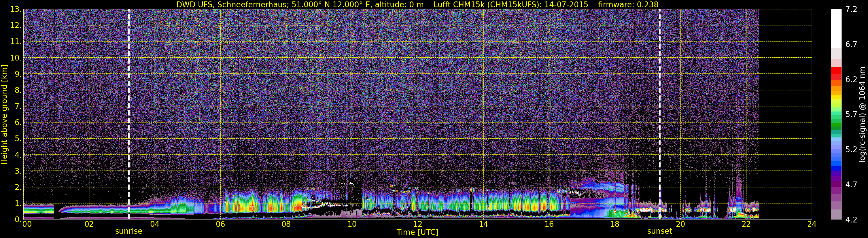Click the 'sunset' label below the time axis
The image size is (868, 238).
[659, 231]
